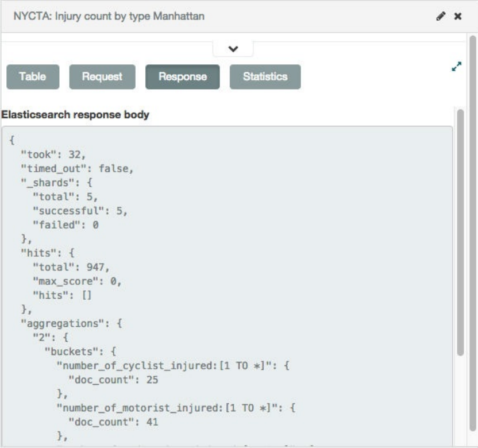The width and height of the screenshot is (478, 448).
Task: Close the Injury count panel with X
Action: (458, 17)
